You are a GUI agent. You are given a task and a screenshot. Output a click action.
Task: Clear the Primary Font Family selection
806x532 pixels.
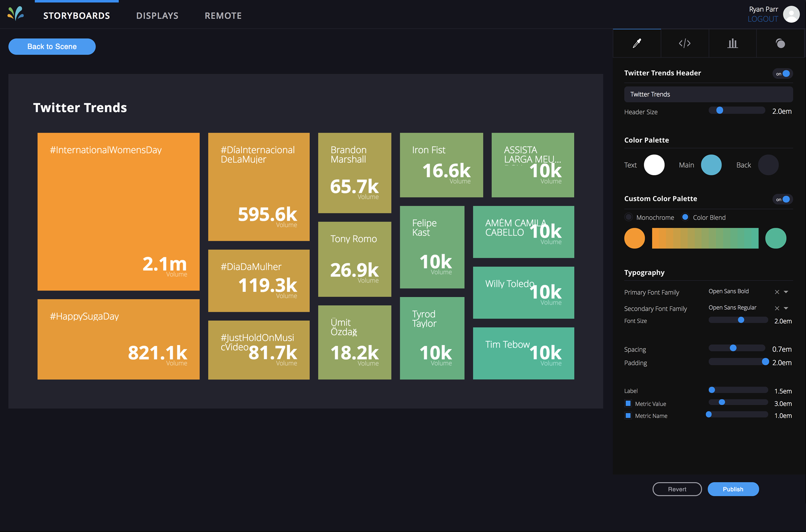pos(777,292)
